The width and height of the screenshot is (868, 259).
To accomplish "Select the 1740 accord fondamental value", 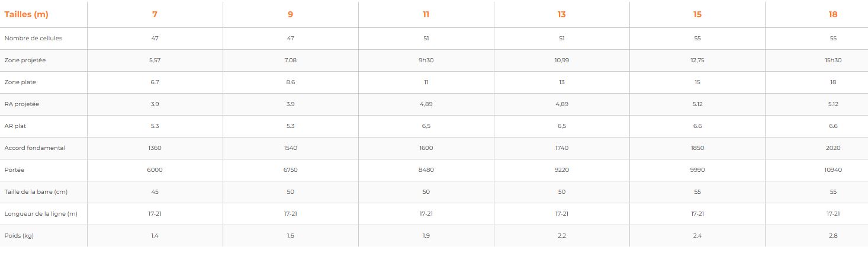I will click(x=561, y=148).
